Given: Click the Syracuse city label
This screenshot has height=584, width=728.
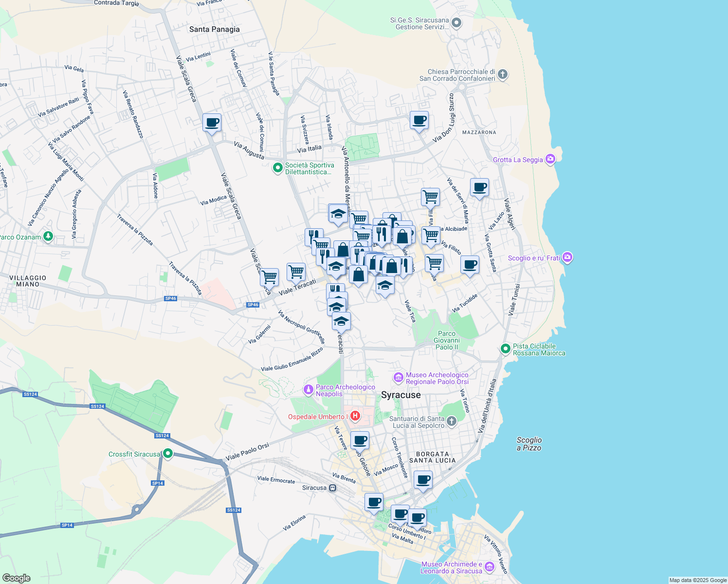Looking at the screenshot, I should (401, 395).
